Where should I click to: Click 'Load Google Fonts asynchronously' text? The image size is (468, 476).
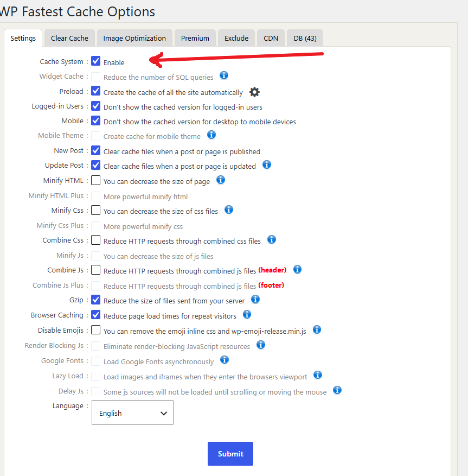159,361
